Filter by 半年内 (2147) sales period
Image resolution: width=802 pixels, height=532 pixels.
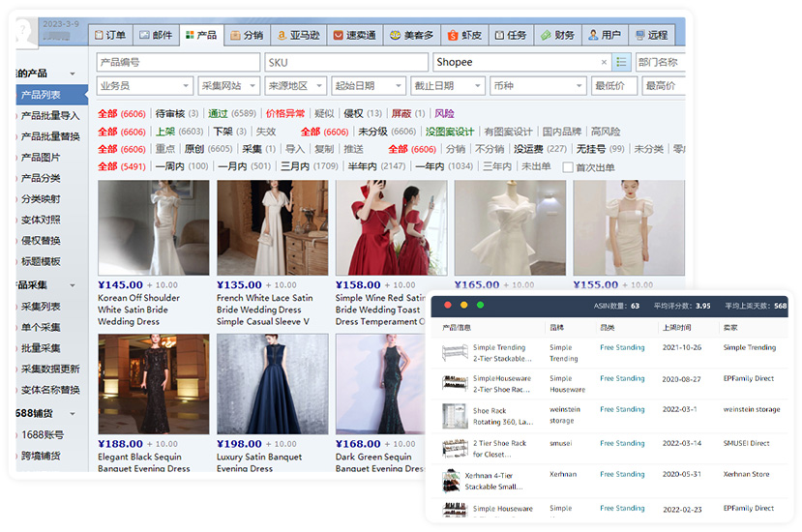(x=376, y=166)
